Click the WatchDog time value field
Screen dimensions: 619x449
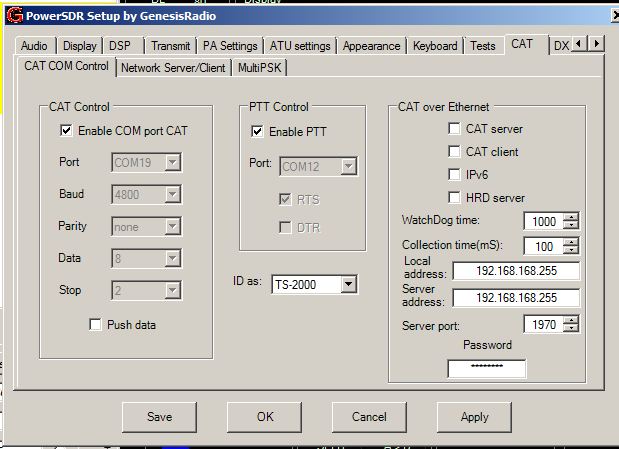pos(544,221)
